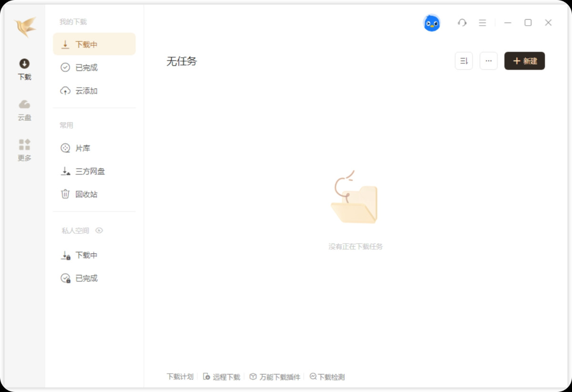Click the 新建 new task button

click(x=524, y=61)
